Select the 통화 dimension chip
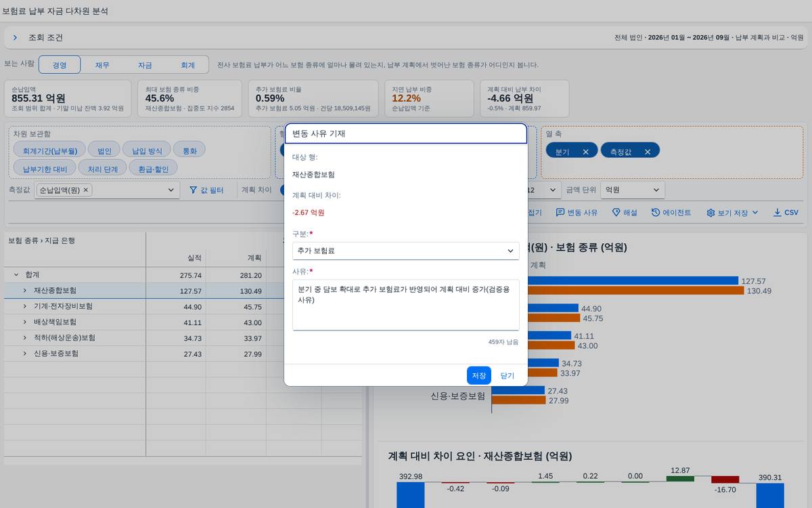The width and height of the screenshot is (812, 508). [x=189, y=150]
